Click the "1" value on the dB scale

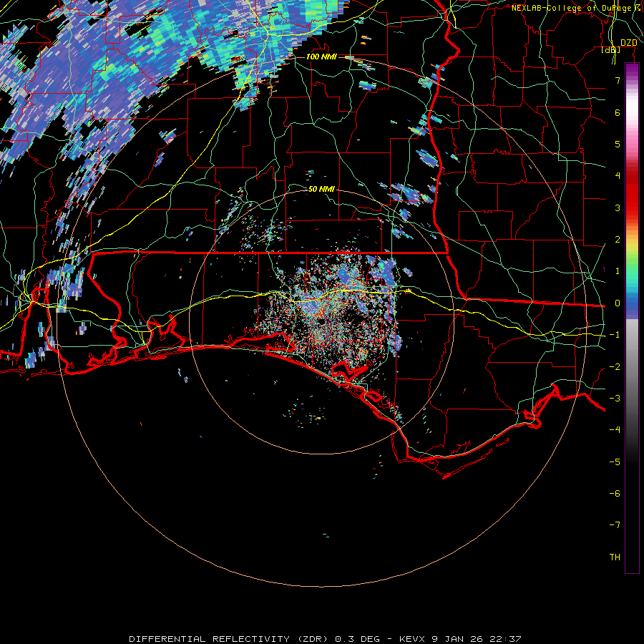click(618, 271)
